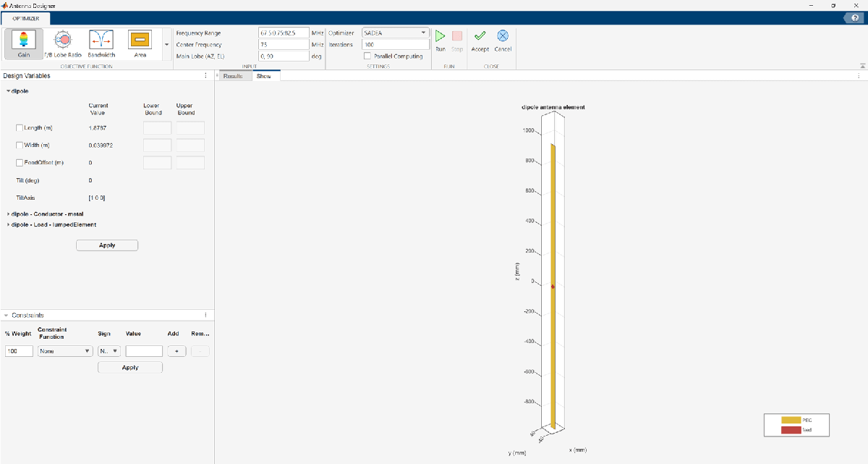This screenshot has height=464, width=868.
Task: Click the PEC yellow legend swatch
Action: coord(790,420)
